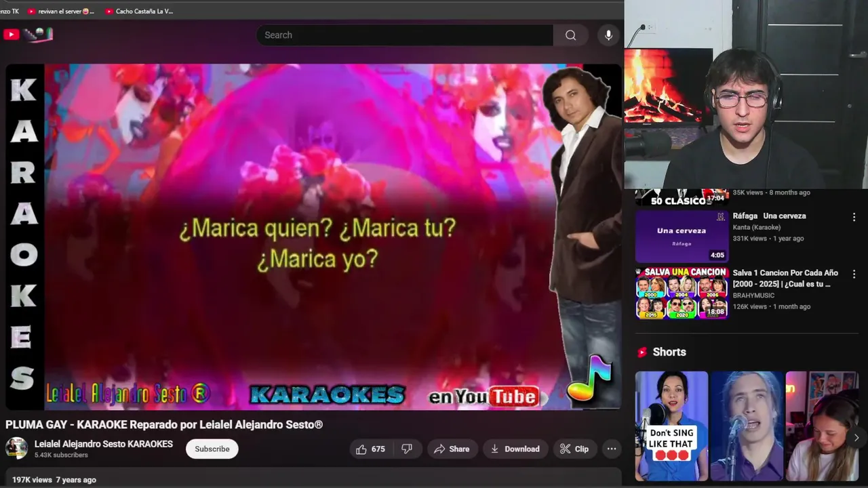This screenshot has height=488, width=868.
Task: Open Ráfaga Una cerveza video thumbnail
Action: 682,236
